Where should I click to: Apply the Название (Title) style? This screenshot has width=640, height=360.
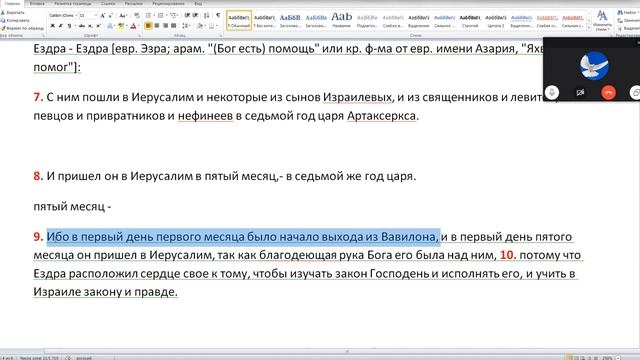[x=342, y=20]
